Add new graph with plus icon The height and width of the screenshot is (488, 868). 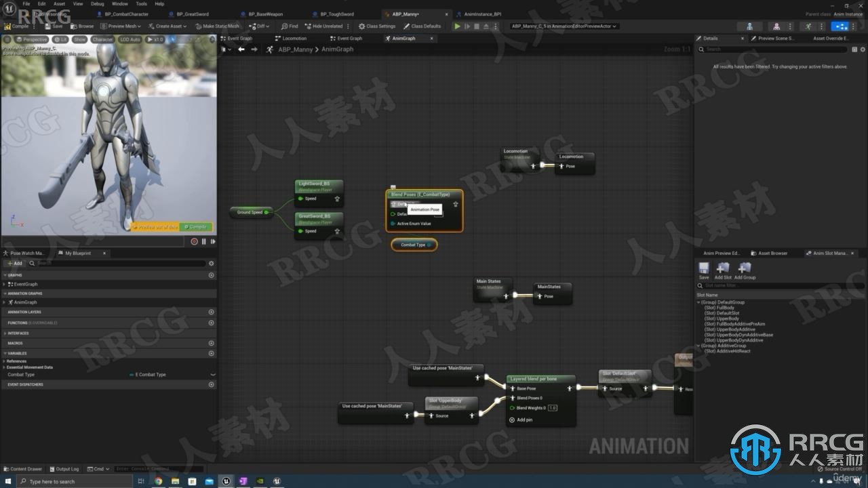tap(212, 275)
